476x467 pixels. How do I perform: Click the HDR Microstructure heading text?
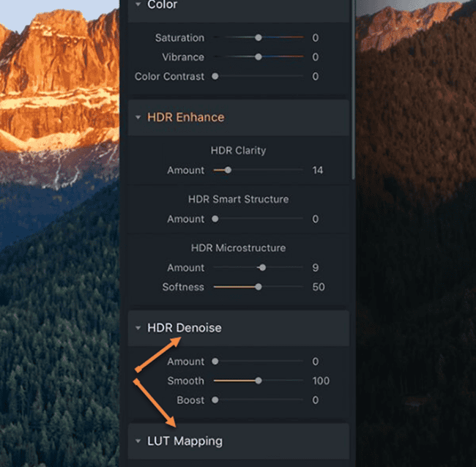[238, 248]
